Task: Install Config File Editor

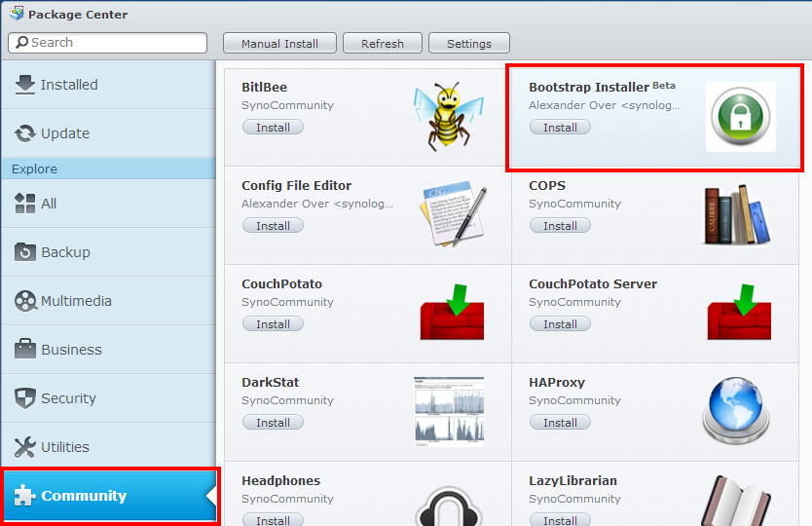Action: (x=273, y=225)
